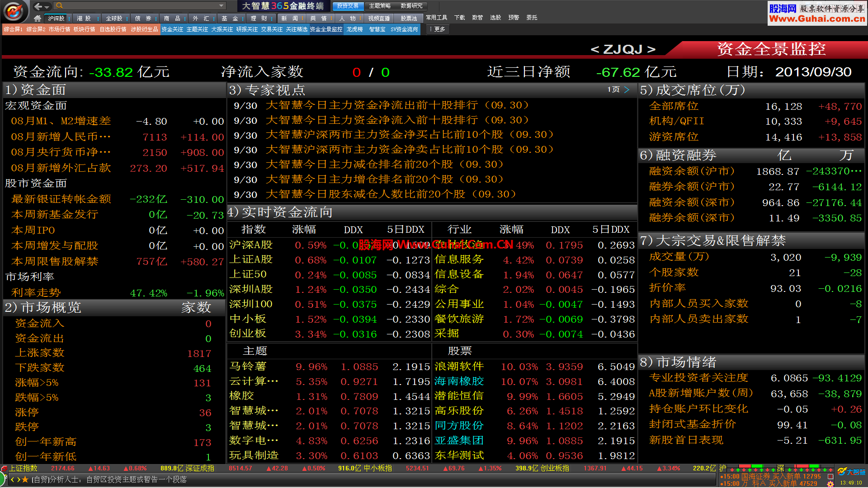Click the home icon
Viewport: 868px width, 488px height.
pyautogui.click(x=38, y=19)
